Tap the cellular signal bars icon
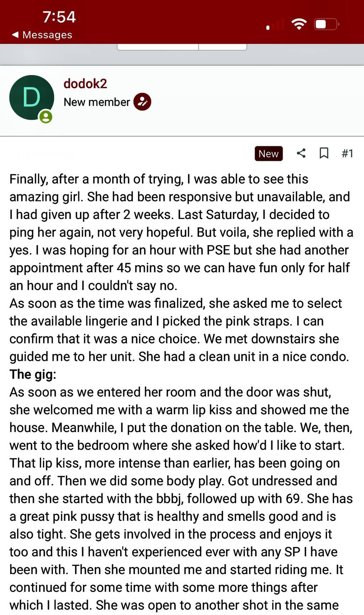The image size is (364, 615). pyautogui.click(x=275, y=25)
